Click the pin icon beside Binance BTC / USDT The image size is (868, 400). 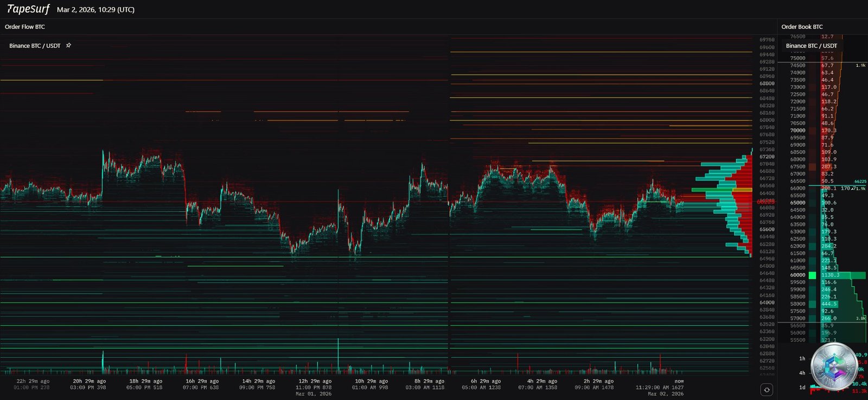click(68, 46)
